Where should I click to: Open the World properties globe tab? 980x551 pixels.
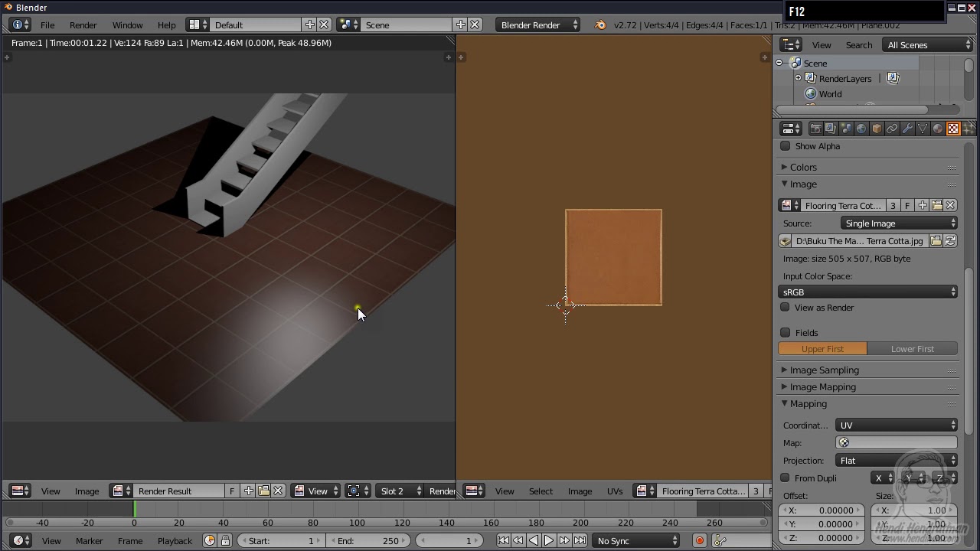[861, 129]
